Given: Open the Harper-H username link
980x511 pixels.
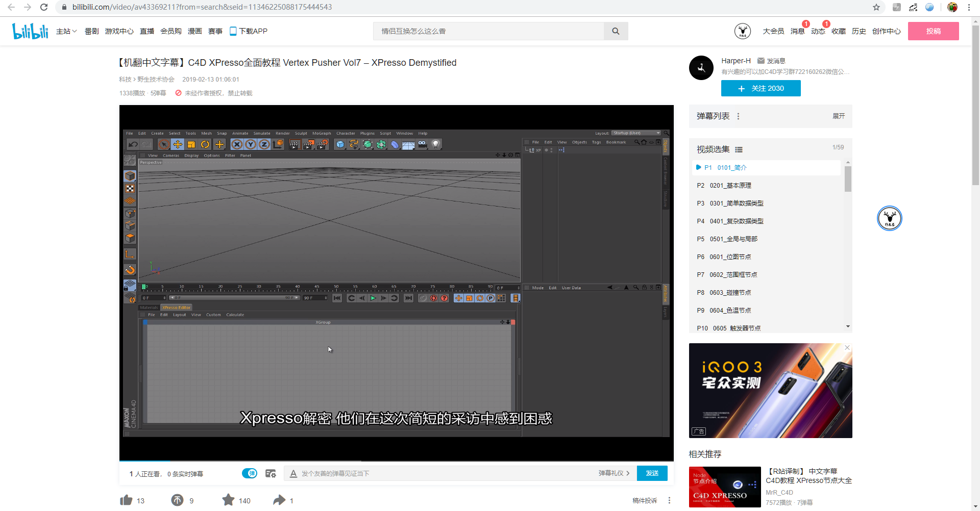Looking at the screenshot, I should [736, 61].
